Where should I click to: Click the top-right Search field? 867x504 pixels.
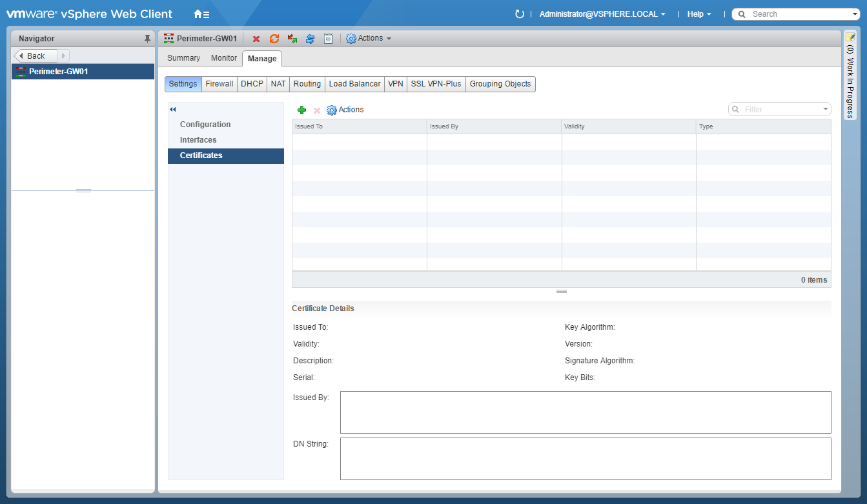tap(797, 14)
